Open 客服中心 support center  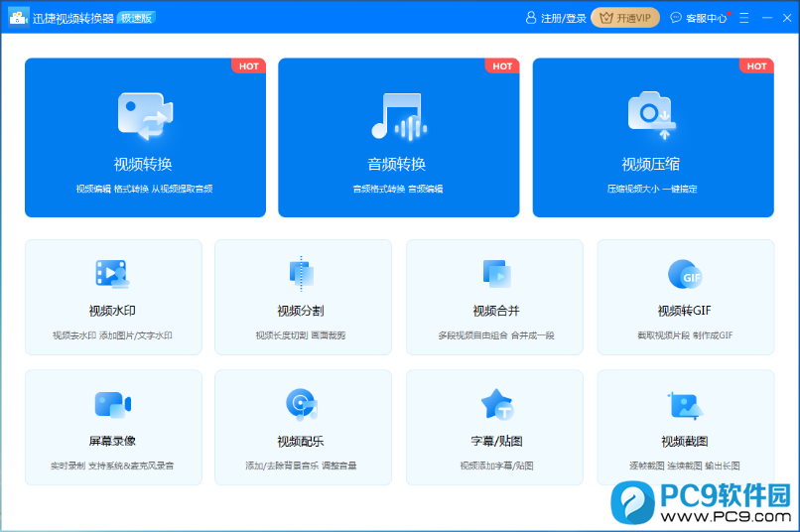706,19
